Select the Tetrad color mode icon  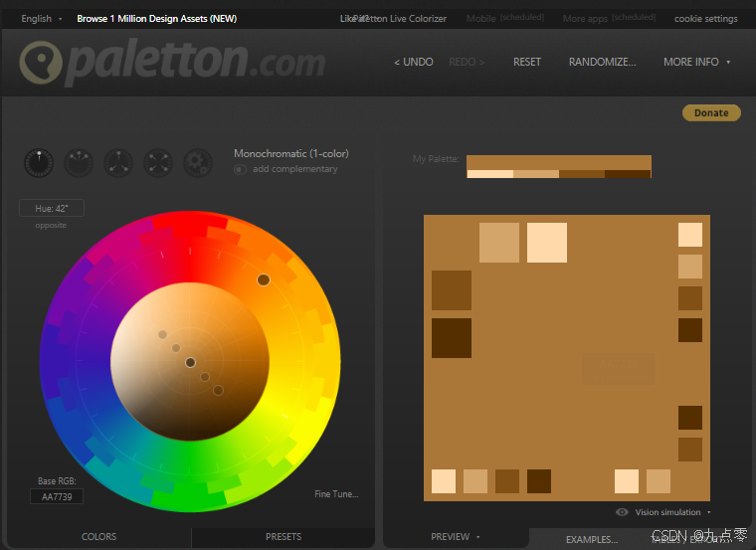(158, 163)
